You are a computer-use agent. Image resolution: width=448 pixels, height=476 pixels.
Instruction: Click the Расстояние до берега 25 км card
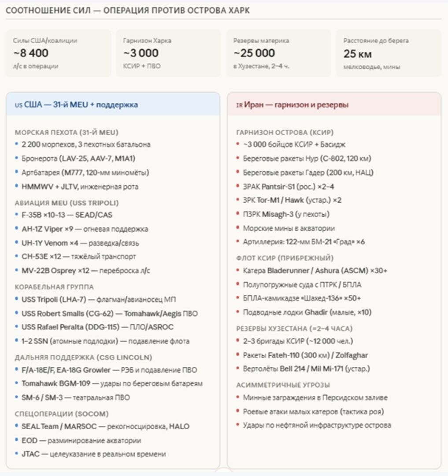click(x=389, y=53)
